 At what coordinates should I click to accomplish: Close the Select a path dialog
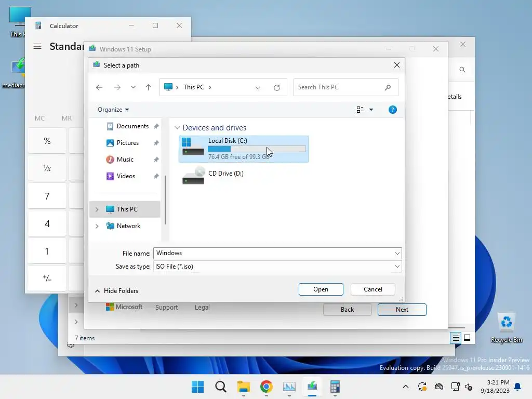(396, 65)
